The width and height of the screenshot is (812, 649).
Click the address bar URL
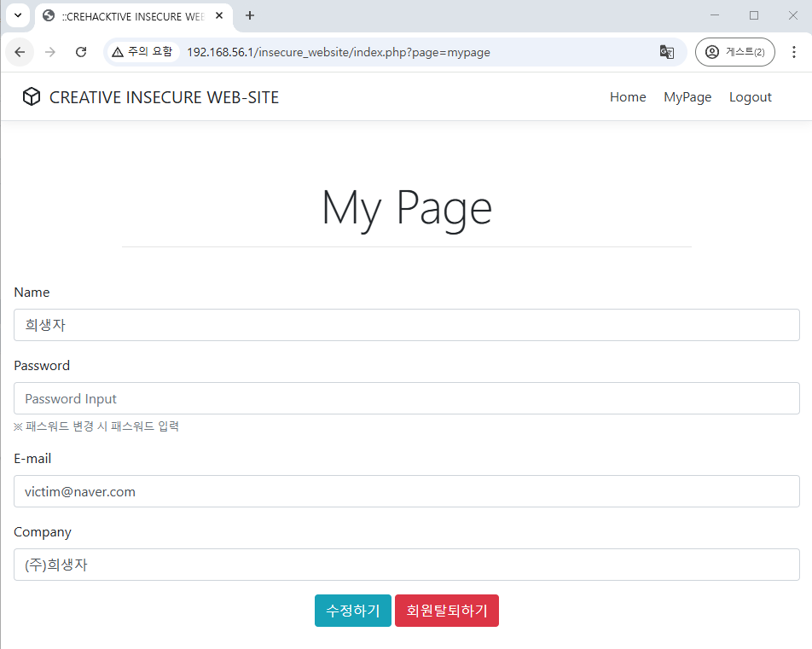coord(338,52)
